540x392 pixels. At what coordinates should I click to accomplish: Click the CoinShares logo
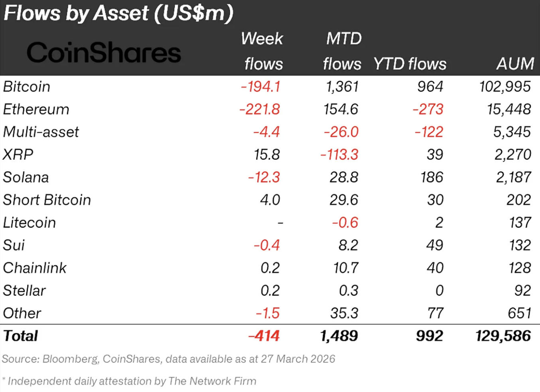pyautogui.click(x=104, y=53)
